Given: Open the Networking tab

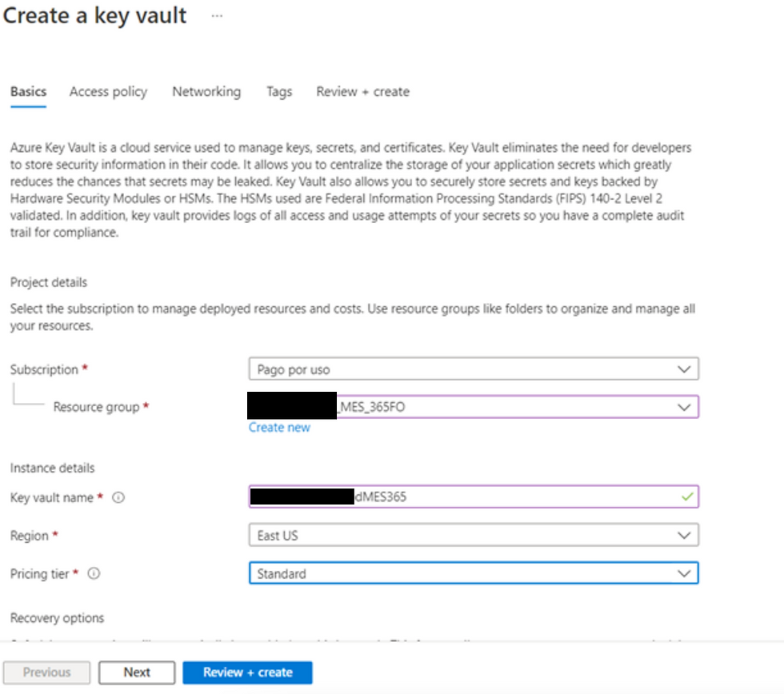Looking at the screenshot, I should click(206, 92).
